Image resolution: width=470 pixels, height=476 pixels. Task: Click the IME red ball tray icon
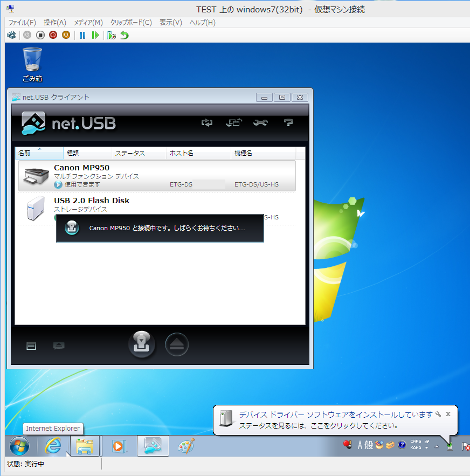click(347, 445)
